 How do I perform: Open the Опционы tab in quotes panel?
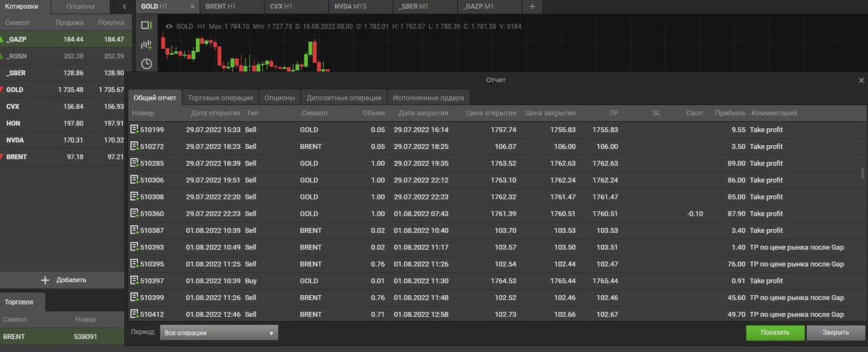[x=81, y=6]
